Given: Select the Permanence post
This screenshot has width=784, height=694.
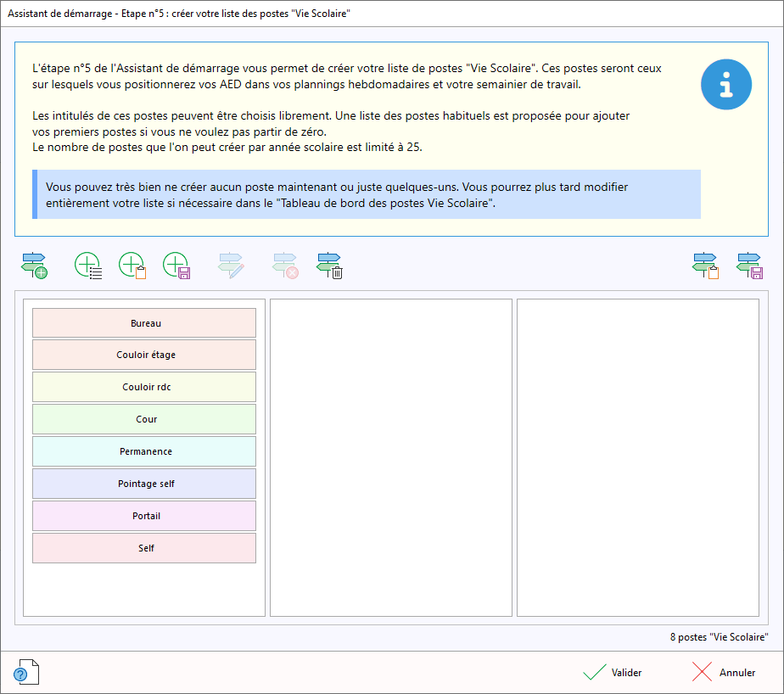Looking at the screenshot, I should click(x=144, y=452).
